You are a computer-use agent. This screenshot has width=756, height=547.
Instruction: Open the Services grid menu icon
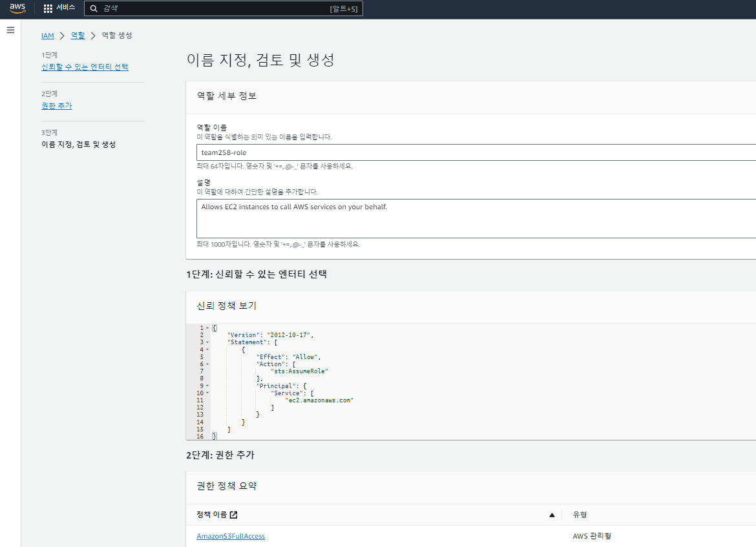click(48, 8)
